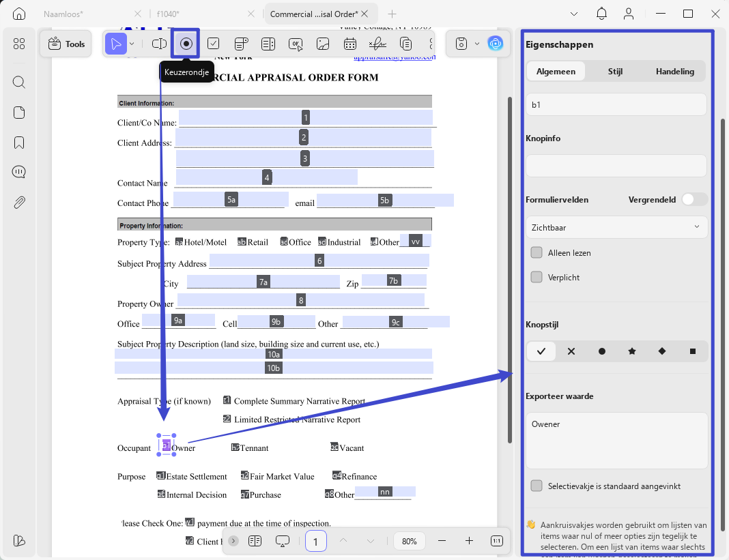Open the comments panel icon

pyautogui.click(x=19, y=172)
